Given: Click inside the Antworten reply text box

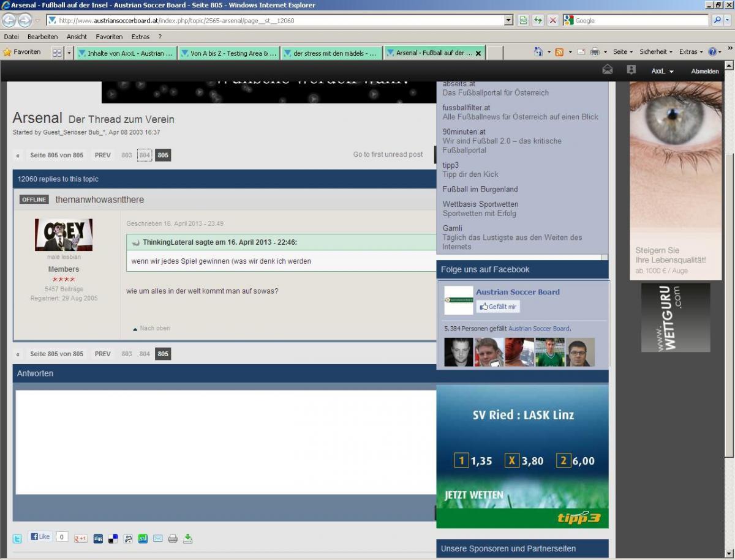Looking at the screenshot, I should [x=225, y=442].
